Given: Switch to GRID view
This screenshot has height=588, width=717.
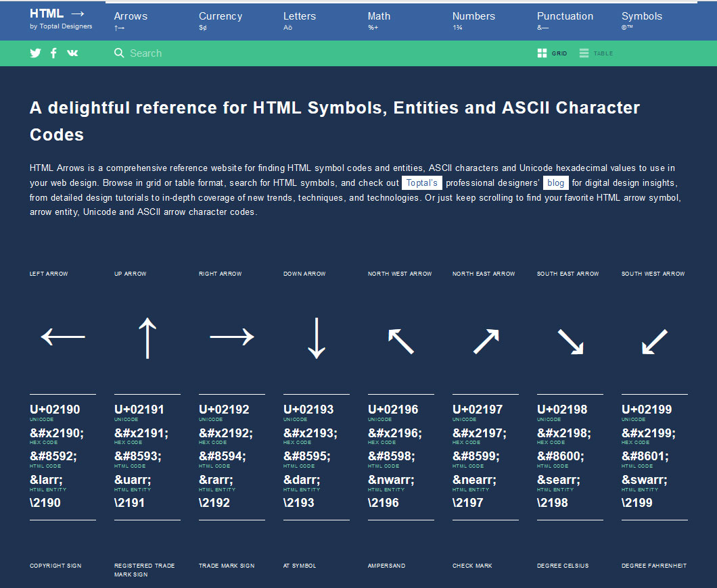Looking at the screenshot, I should [552, 53].
